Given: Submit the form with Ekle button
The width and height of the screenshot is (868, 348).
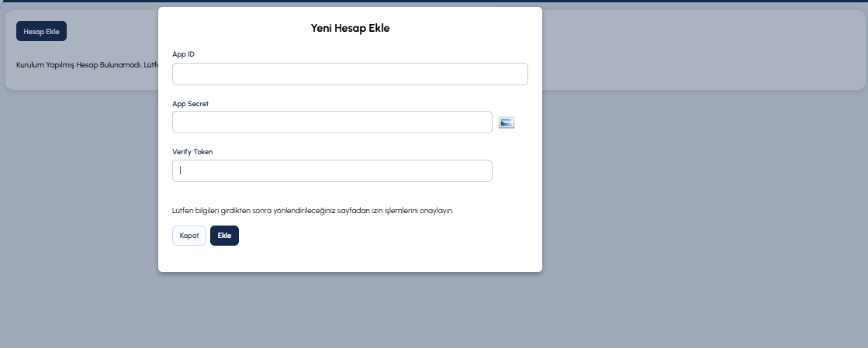Looking at the screenshot, I should tap(224, 236).
